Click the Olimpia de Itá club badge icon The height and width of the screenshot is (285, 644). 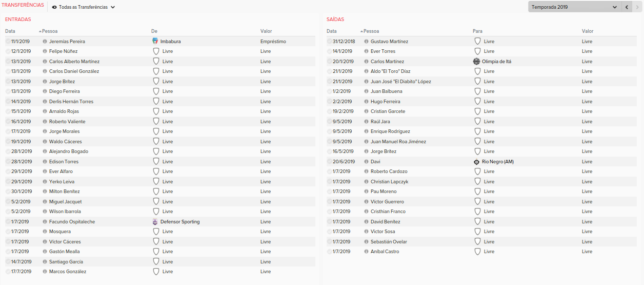pyautogui.click(x=477, y=61)
